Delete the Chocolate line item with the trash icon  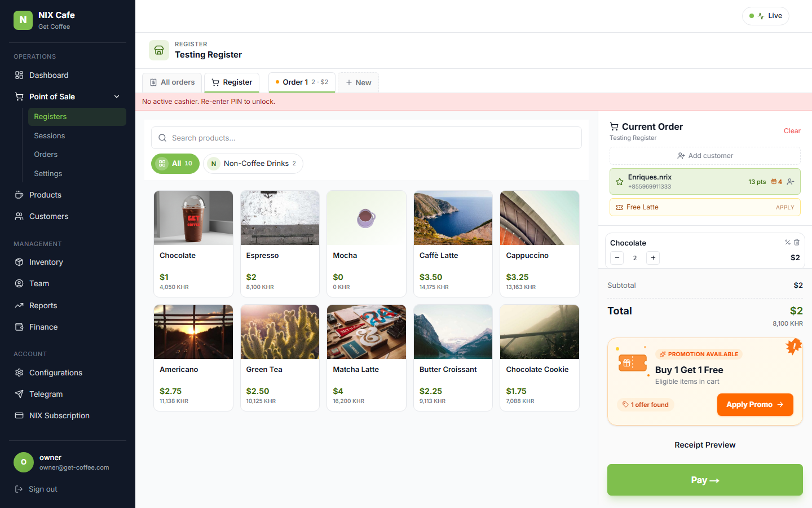click(x=797, y=242)
